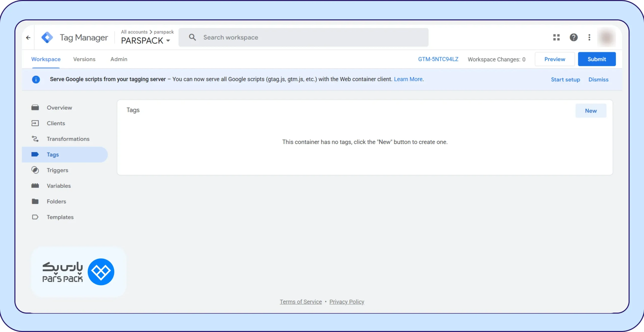Click the All accounts breadcrumb
Viewport: 644px width, 332px height.
[x=134, y=32]
